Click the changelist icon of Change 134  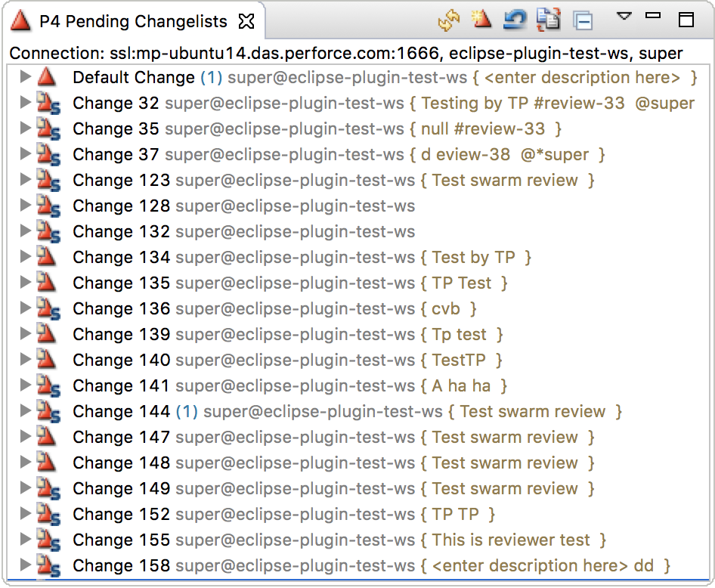click(47, 256)
